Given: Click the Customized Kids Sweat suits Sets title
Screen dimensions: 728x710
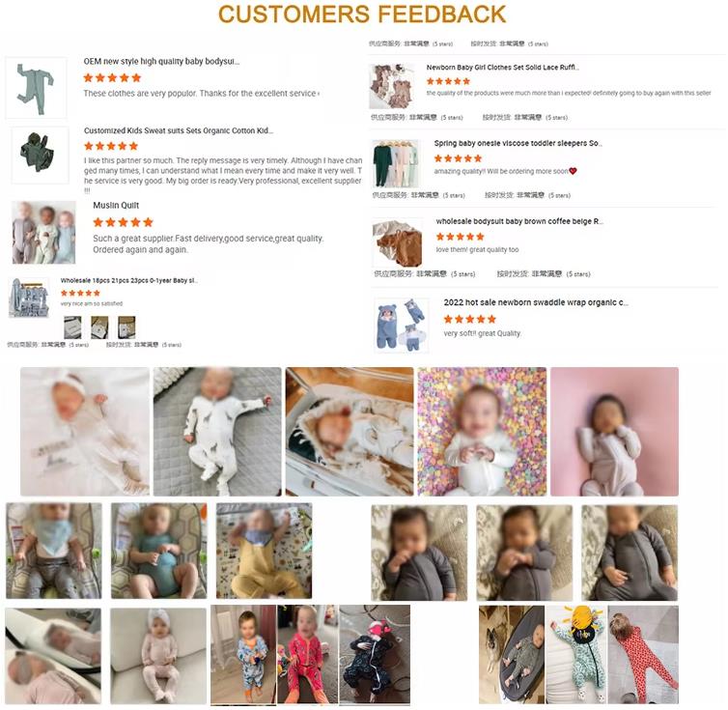Looking at the screenshot, I should [x=179, y=130].
